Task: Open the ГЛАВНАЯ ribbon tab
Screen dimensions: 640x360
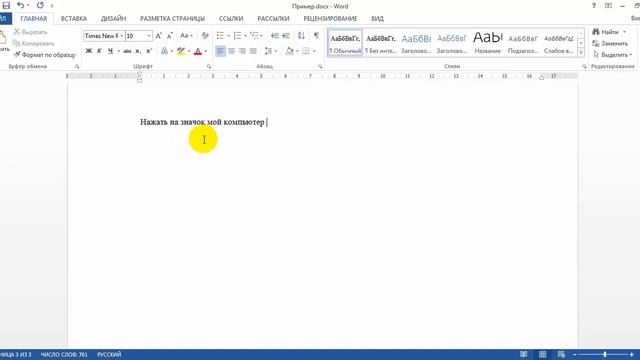Action: pos(33,19)
